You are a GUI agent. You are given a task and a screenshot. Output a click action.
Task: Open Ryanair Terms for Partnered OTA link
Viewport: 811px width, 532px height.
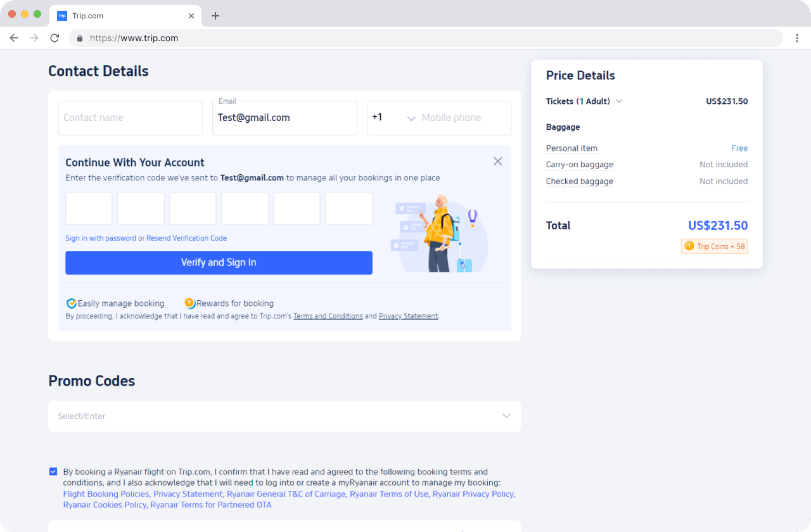pyautogui.click(x=211, y=505)
